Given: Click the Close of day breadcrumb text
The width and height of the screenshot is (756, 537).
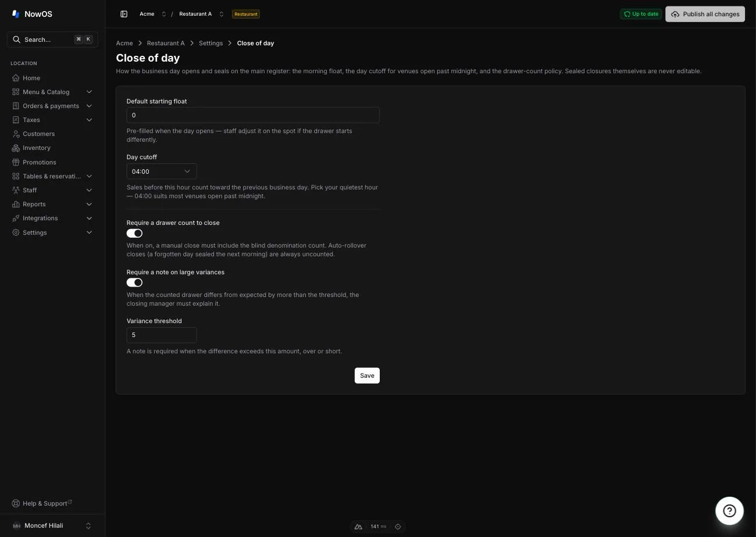Looking at the screenshot, I should (255, 43).
